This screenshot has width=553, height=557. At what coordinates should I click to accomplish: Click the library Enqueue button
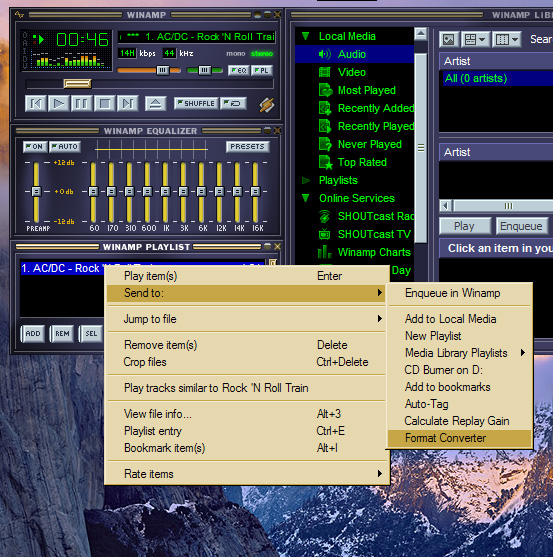(x=521, y=226)
